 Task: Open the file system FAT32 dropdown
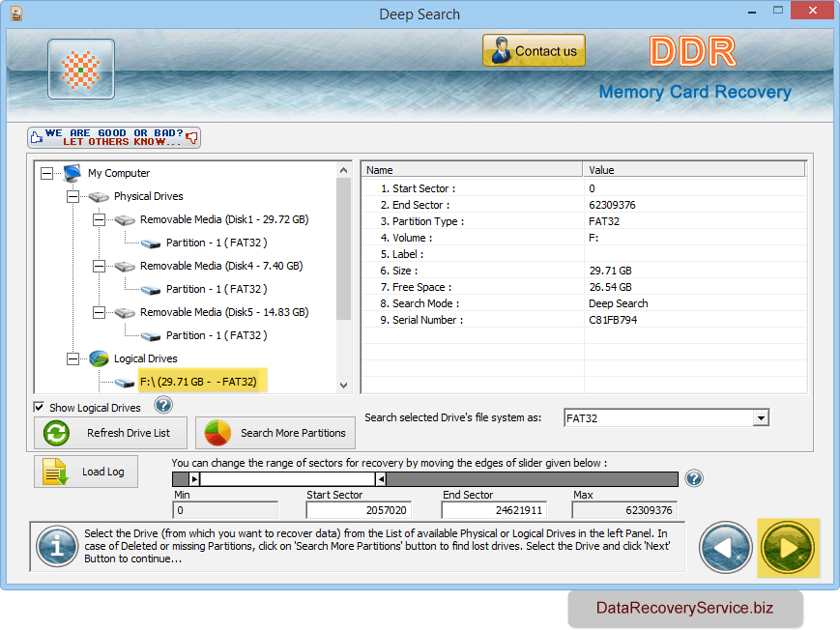tap(761, 417)
